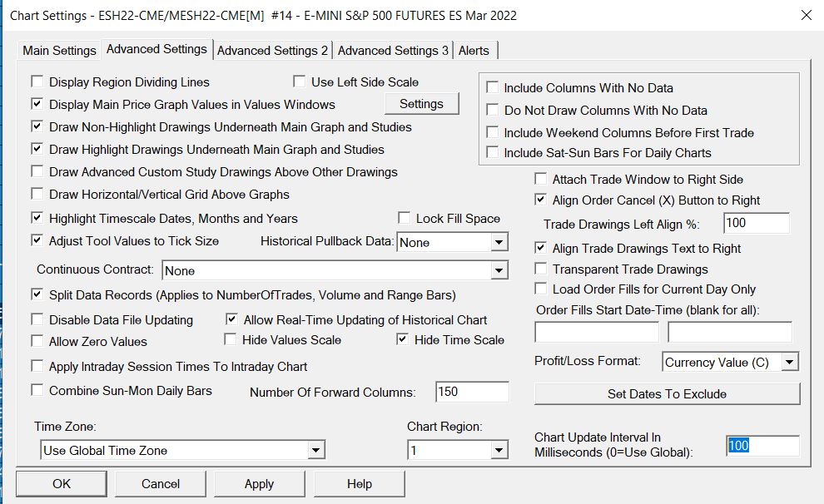Uncheck Draw Non-Highlight Drawings Underneath Main Graph
Screen dimensions: 824x504
(x=37, y=126)
